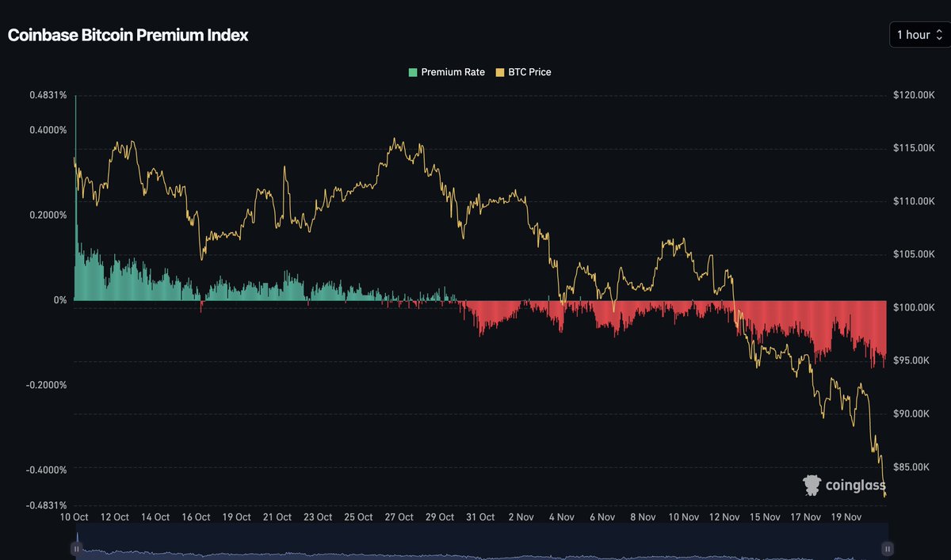951x560 pixels.
Task: Click the tallest green premium spike on 10 Oct
Action: click(75, 198)
